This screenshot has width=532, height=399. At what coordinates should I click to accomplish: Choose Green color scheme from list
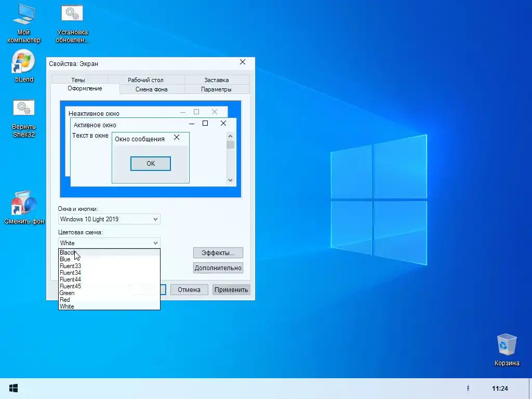coord(109,293)
